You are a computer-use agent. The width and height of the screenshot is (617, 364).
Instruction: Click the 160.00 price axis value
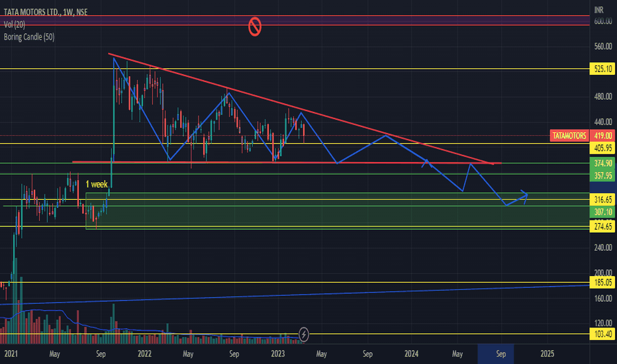coord(603,298)
